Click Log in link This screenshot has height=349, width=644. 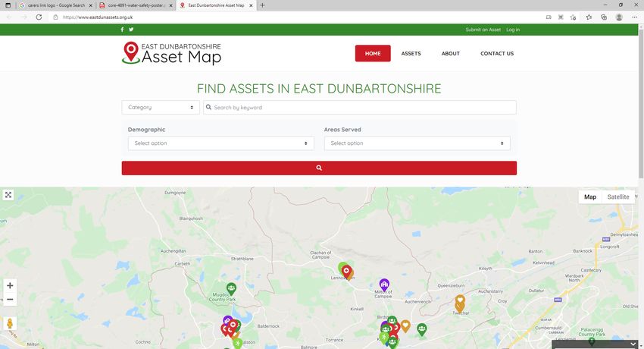pyautogui.click(x=513, y=30)
